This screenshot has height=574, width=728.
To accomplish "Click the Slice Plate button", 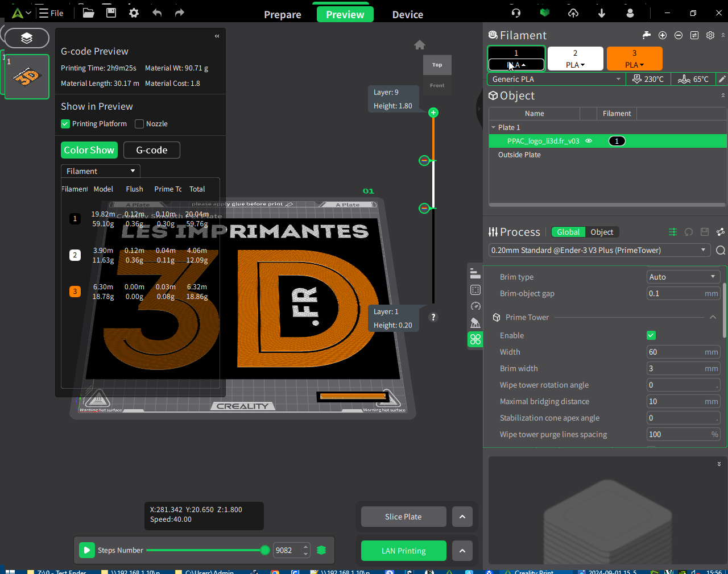I will pyautogui.click(x=403, y=517).
